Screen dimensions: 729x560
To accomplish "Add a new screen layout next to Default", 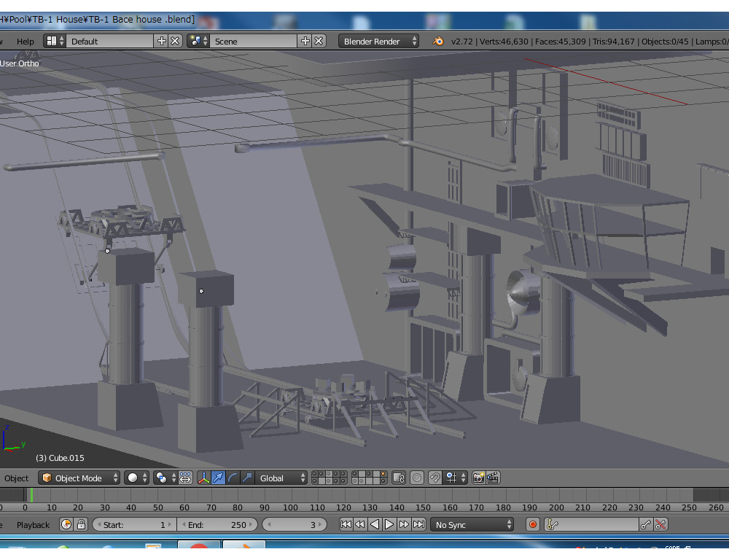I will (x=161, y=41).
